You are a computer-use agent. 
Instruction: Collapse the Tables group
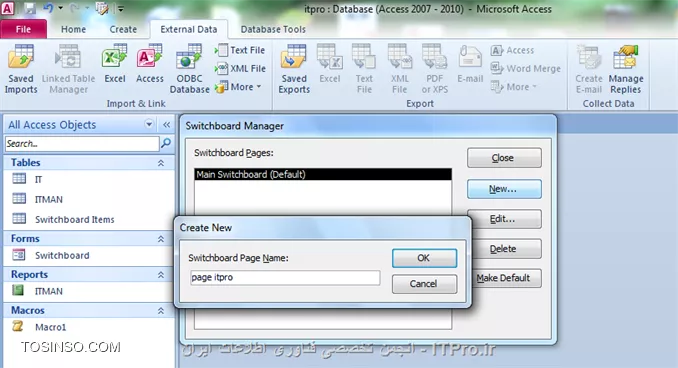pos(160,163)
